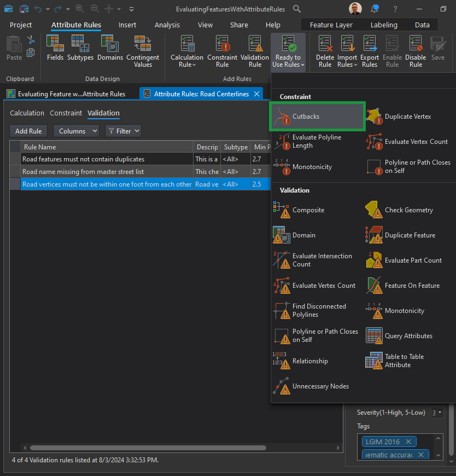Choose the Unnecessary Nodes validation rule
The height and width of the screenshot is (476, 456).
pos(320,386)
